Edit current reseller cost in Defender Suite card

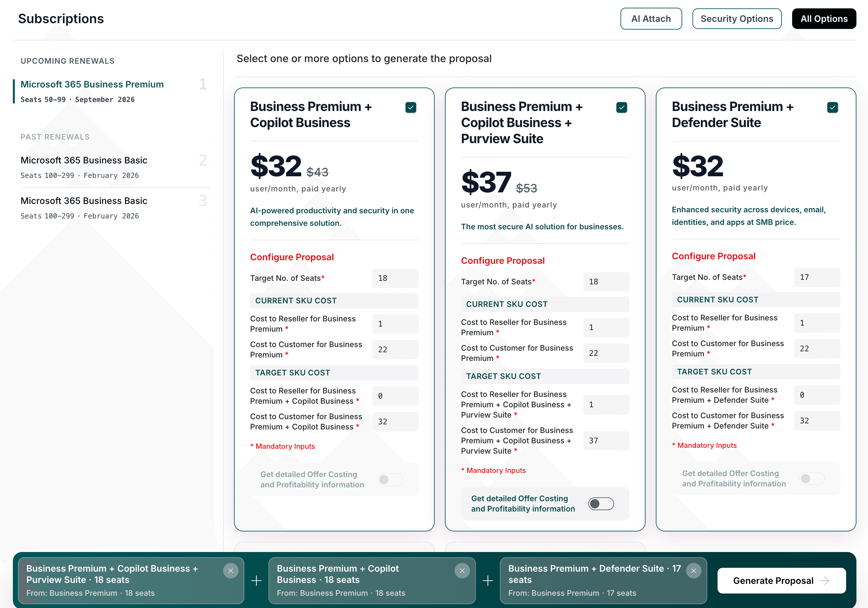tap(817, 323)
